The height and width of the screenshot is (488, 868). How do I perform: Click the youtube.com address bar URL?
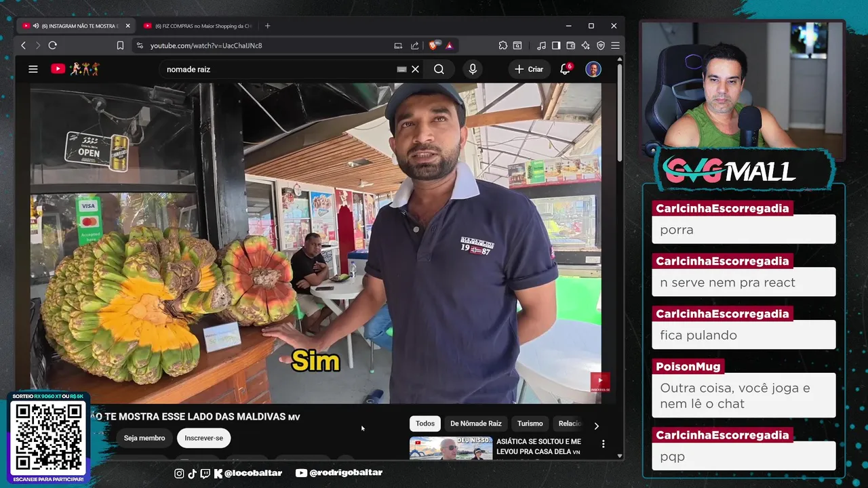click(x=205, y=45)
